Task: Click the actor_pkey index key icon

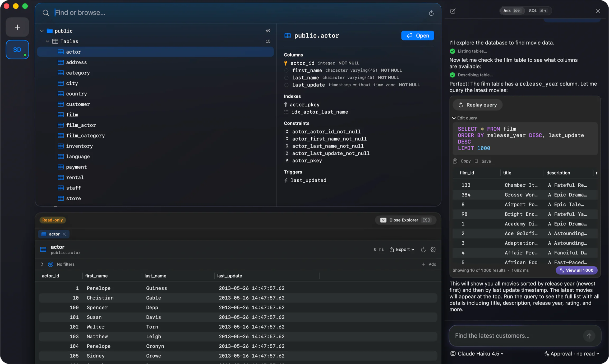Action: coord(285,105)
